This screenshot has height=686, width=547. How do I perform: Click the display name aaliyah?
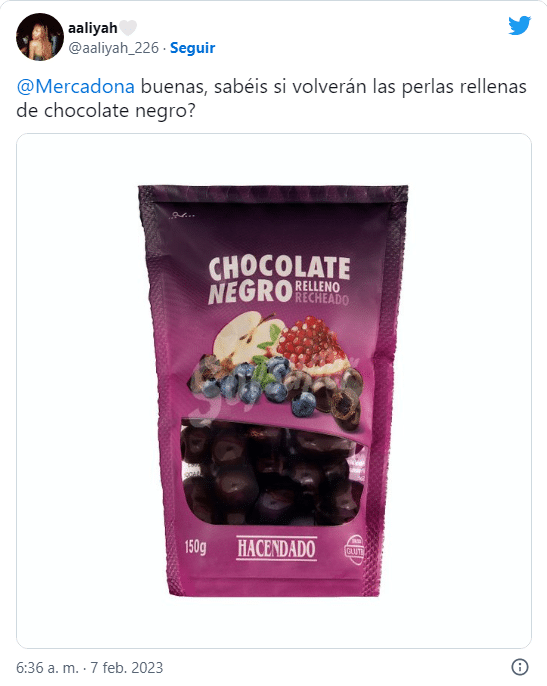point(93,28)
